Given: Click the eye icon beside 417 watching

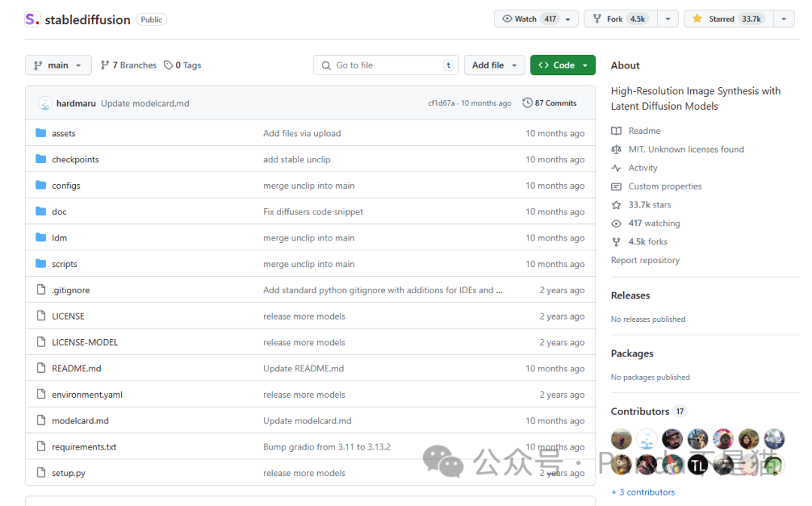Looking at the screenshot, I should coord(617,223).
